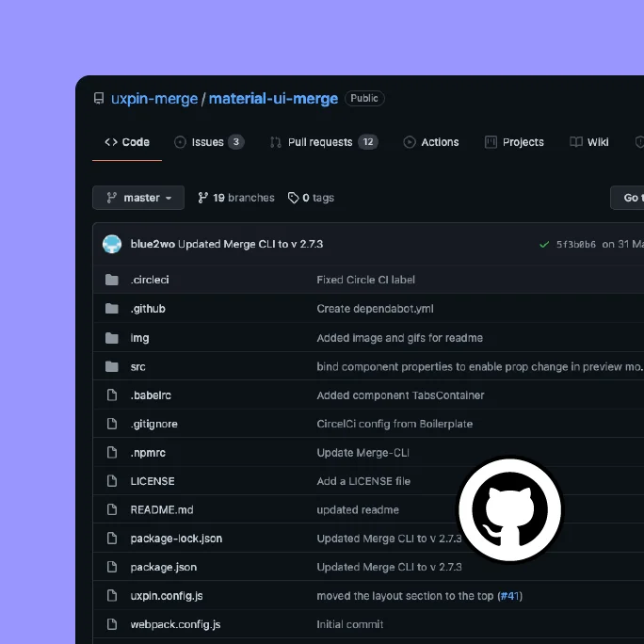Open commit 'Add a LICENSE file'
This screenshot has height=644, width=644.
[363, 481]
